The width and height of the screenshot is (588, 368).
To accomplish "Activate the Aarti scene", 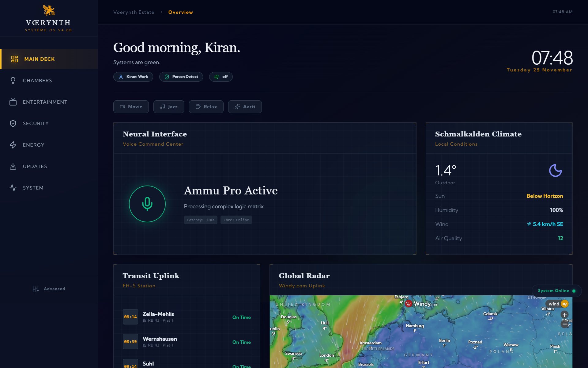I will point(245,107).
